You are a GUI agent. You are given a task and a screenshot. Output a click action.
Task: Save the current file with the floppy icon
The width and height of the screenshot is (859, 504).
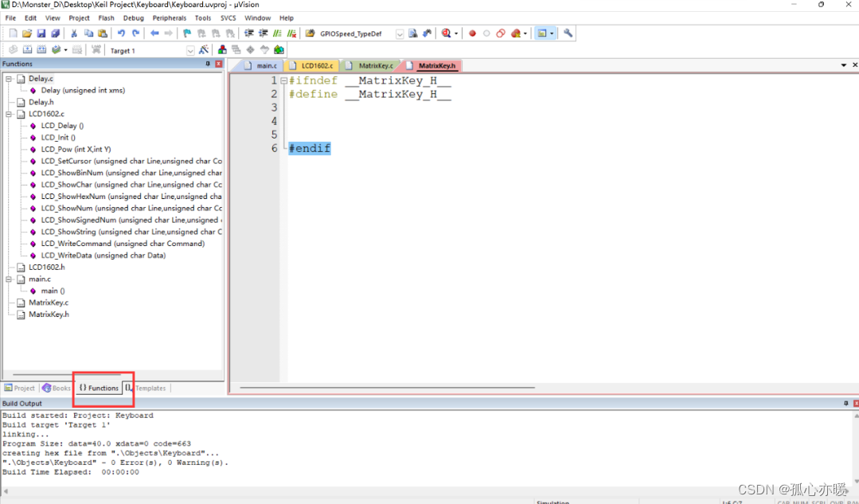41,33
